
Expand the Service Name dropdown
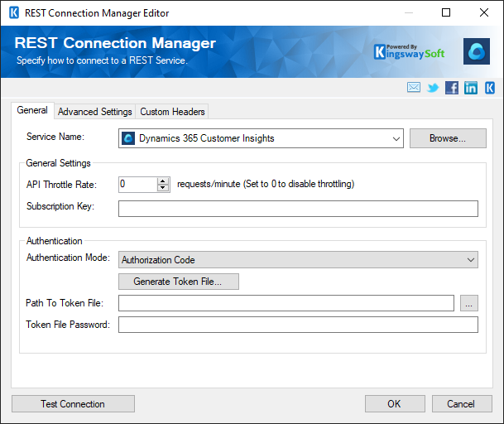(396, 138)
